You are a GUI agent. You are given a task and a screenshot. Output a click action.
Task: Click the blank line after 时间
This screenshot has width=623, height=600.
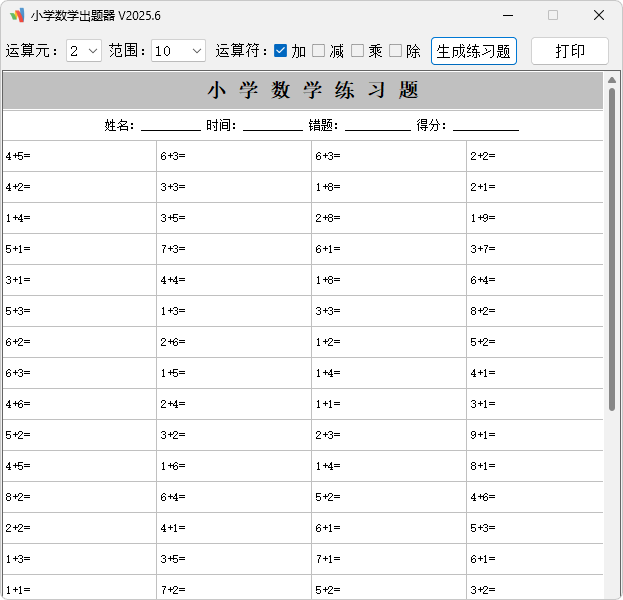coord(273,126)
